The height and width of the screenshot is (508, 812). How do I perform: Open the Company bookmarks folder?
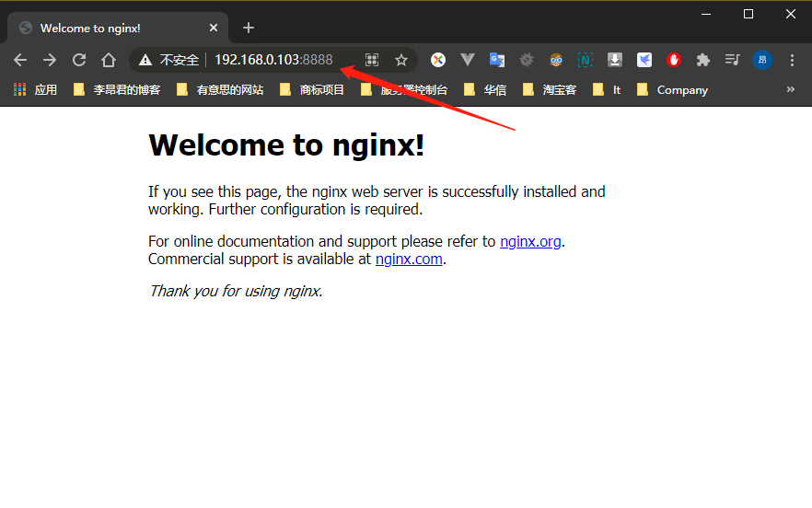pos(672,90)
